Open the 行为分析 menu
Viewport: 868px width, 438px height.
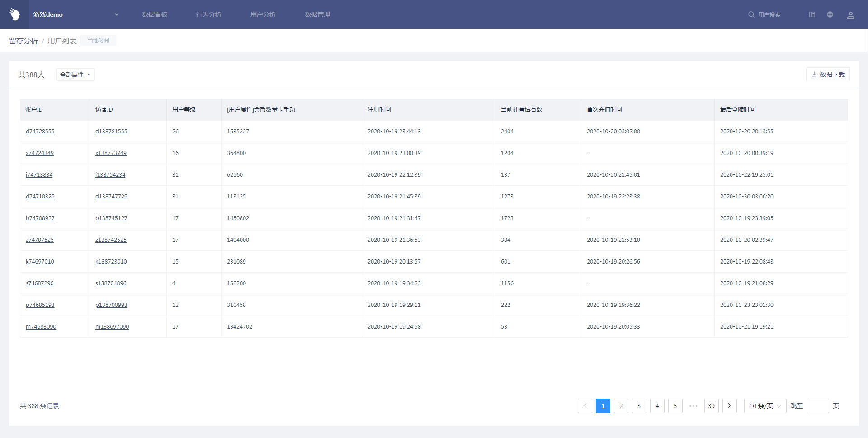click(209, 14)
